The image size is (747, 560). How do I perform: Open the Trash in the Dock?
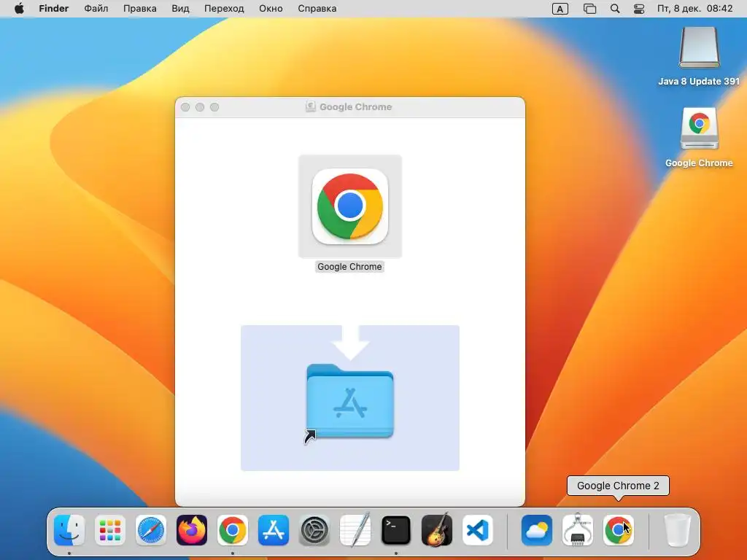pyautogui.click(x=677, y=530)
